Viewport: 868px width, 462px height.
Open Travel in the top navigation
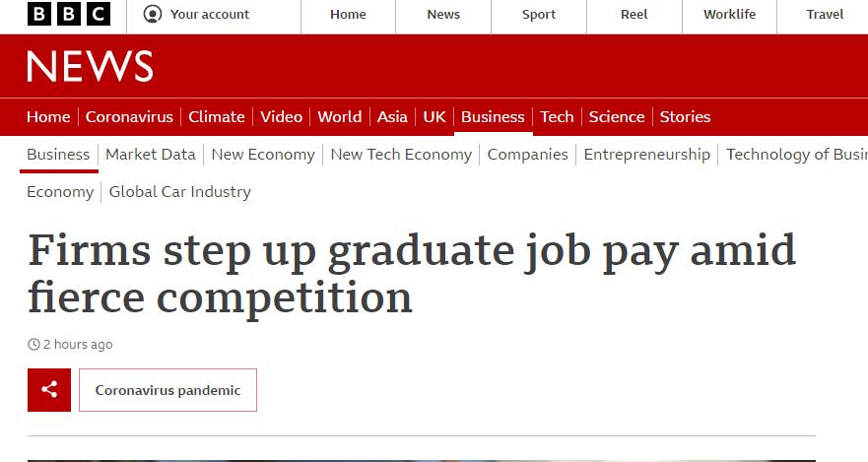point(825,15)
